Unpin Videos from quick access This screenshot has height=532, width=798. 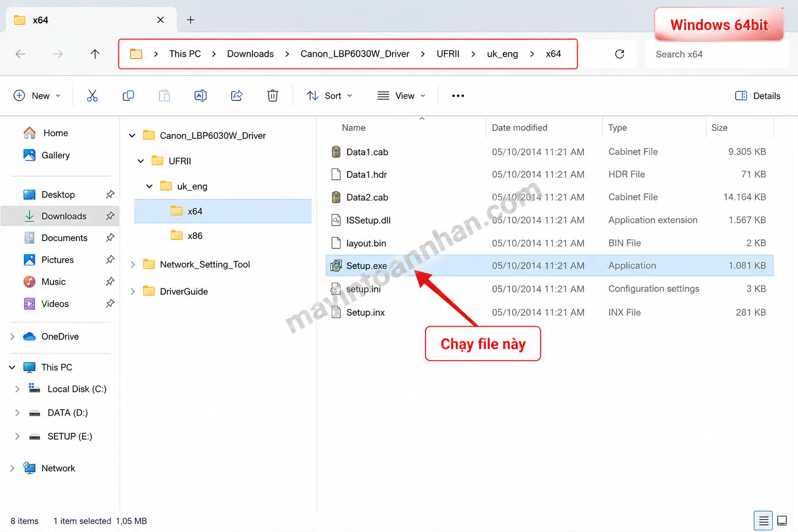tap(110, 303)
